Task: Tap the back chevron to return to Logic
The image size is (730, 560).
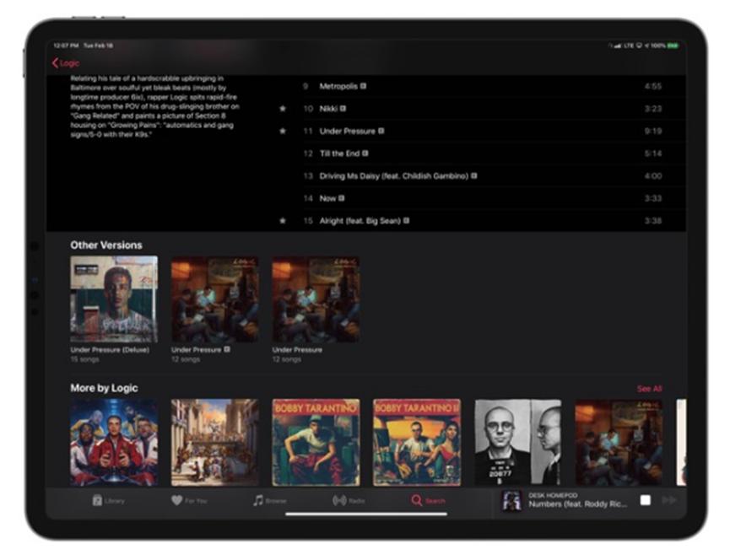Action: pos(53,62)
